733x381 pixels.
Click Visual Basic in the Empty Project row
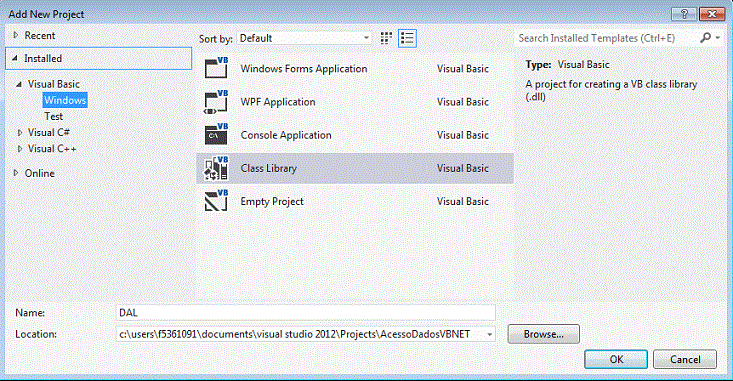(463, 201)
